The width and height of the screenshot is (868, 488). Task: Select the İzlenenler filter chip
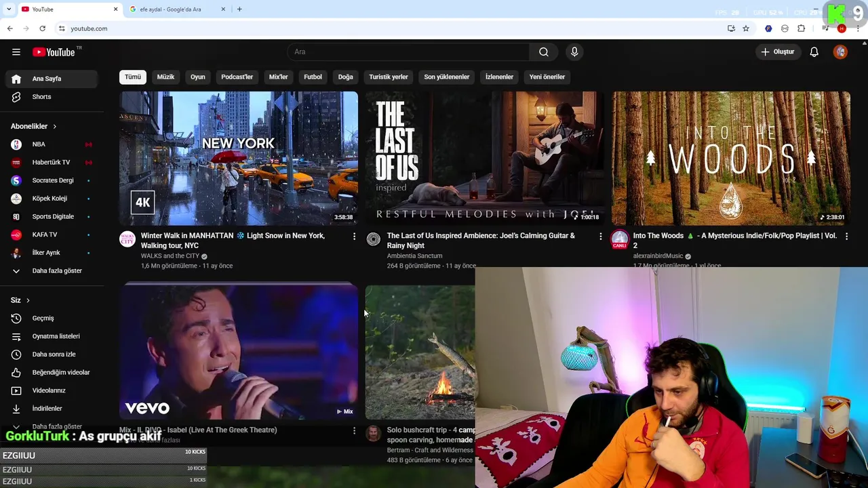[x=499, y=77]
